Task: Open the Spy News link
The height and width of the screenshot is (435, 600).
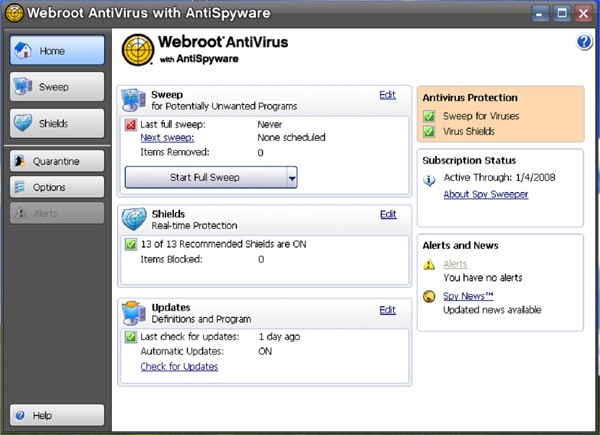Action: pos(468,296)
